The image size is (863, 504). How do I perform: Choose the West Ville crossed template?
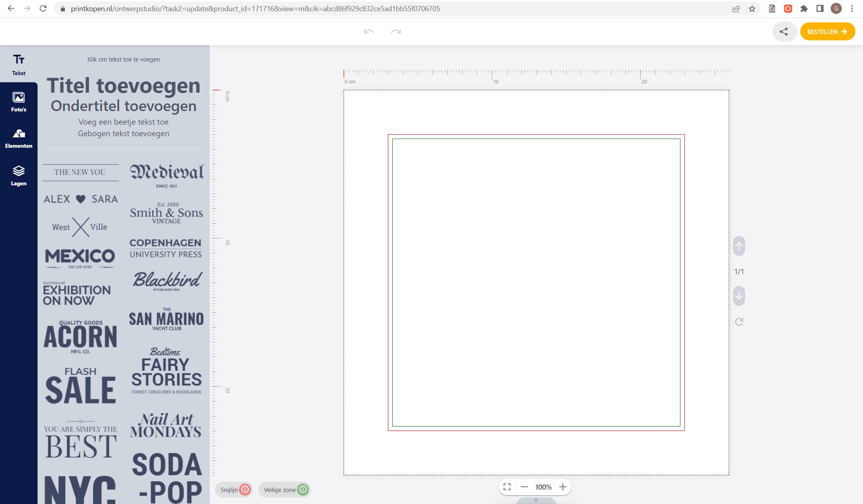coord(80,227)
